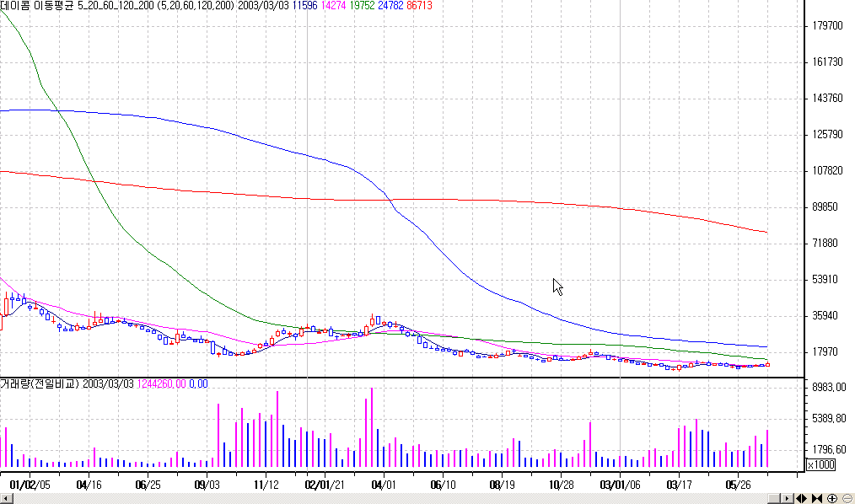Zoom in with the circled plus icon
Image resolution: width=855 pixels, height=504 pixels.
(x=833, y=497)
